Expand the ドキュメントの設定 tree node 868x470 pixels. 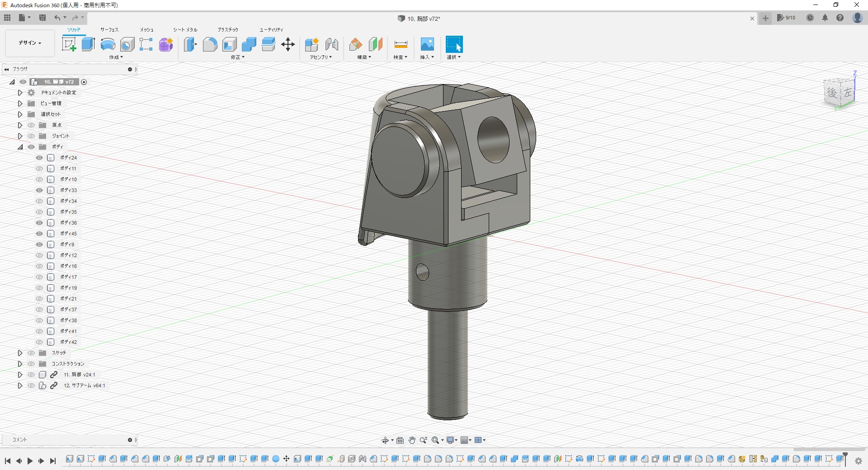[x=20, y=93]
